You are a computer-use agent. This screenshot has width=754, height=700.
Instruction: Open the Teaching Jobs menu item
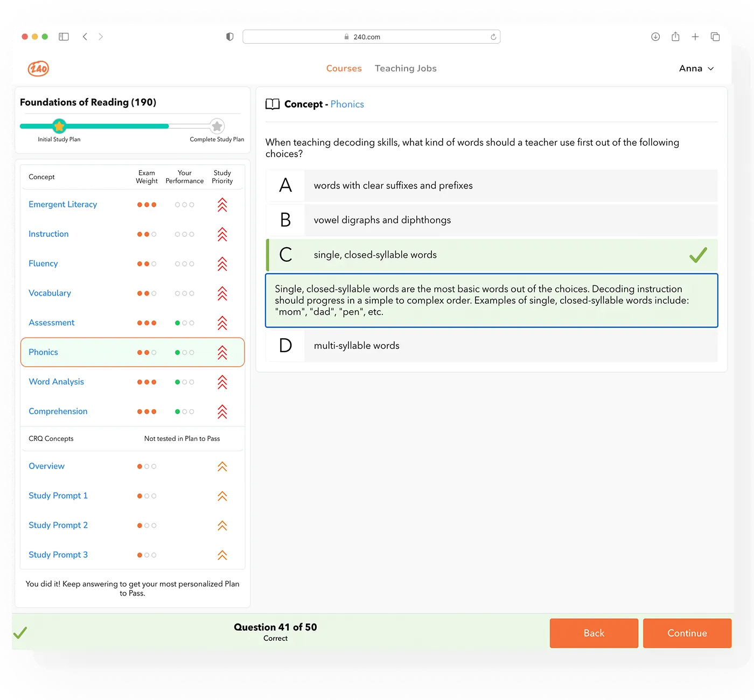[x=406, y=68]
